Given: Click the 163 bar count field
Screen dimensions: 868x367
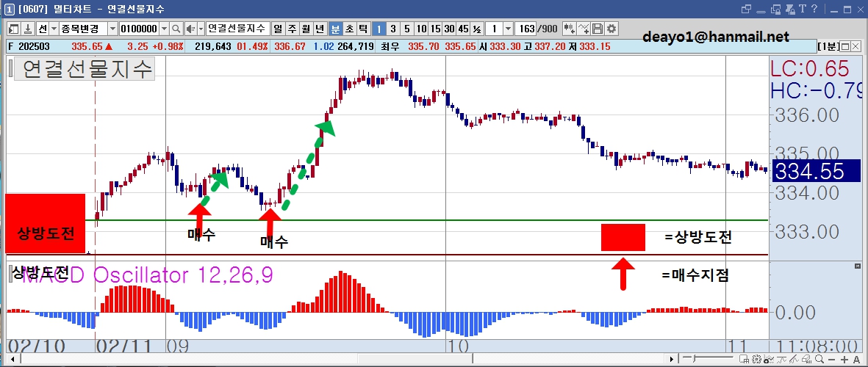Looking at the screenshot, I should [526, 29].
